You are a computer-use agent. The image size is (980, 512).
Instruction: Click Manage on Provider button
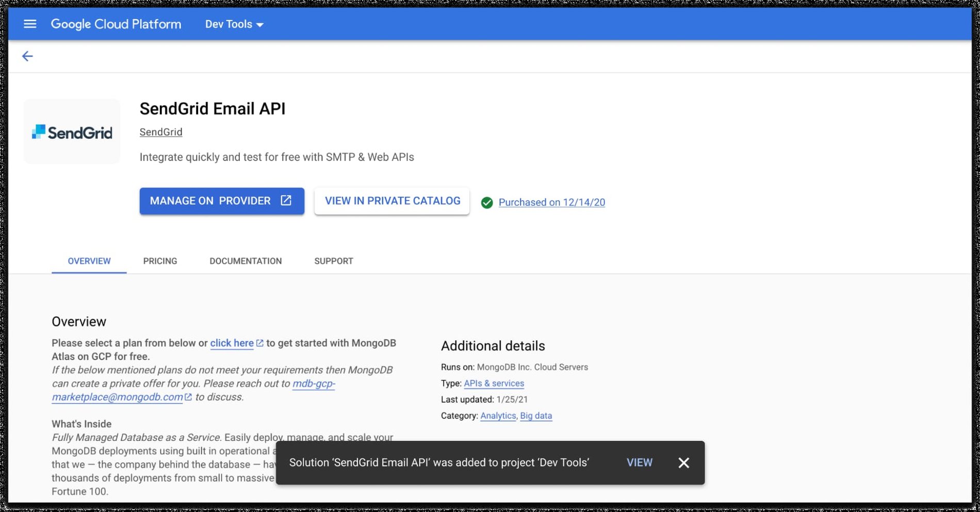coord(222,201)
